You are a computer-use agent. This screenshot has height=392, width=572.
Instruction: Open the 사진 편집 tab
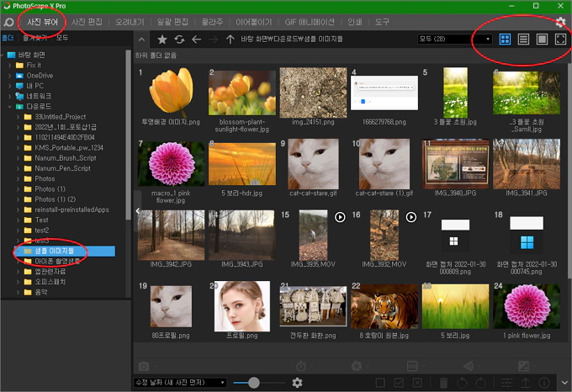[87, 22]
